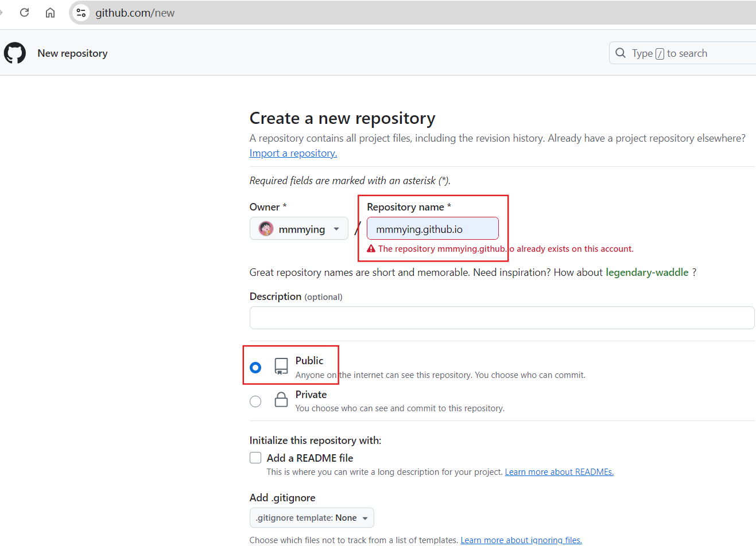Viewport: 756px width, 546px height.
Task: Click the magnifier icon in search box
Action: coord(621,53)
